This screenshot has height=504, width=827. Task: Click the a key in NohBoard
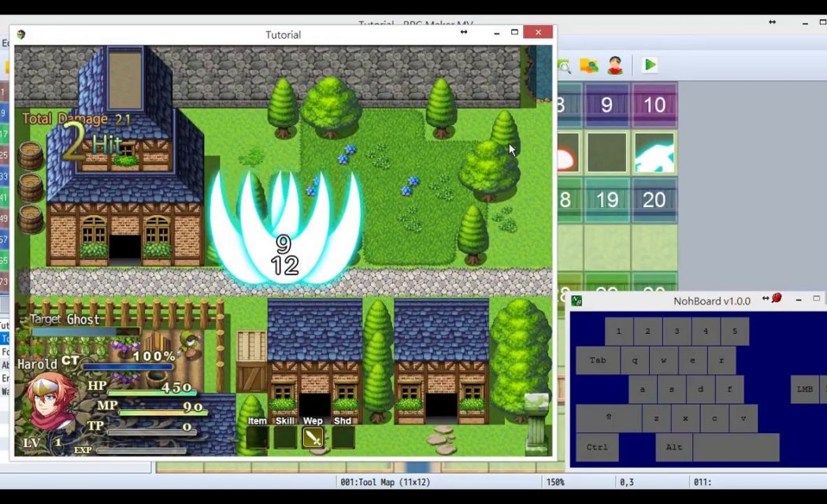point(643,389)
